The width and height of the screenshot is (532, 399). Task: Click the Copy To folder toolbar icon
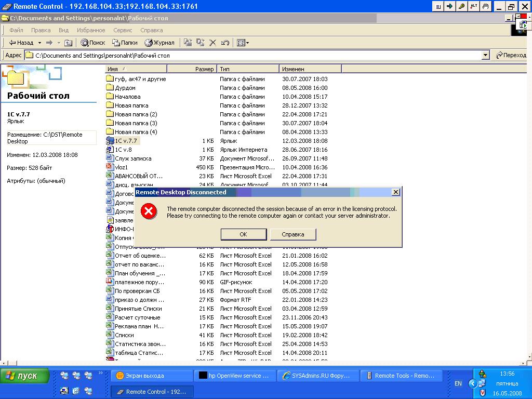coord(200,43)
